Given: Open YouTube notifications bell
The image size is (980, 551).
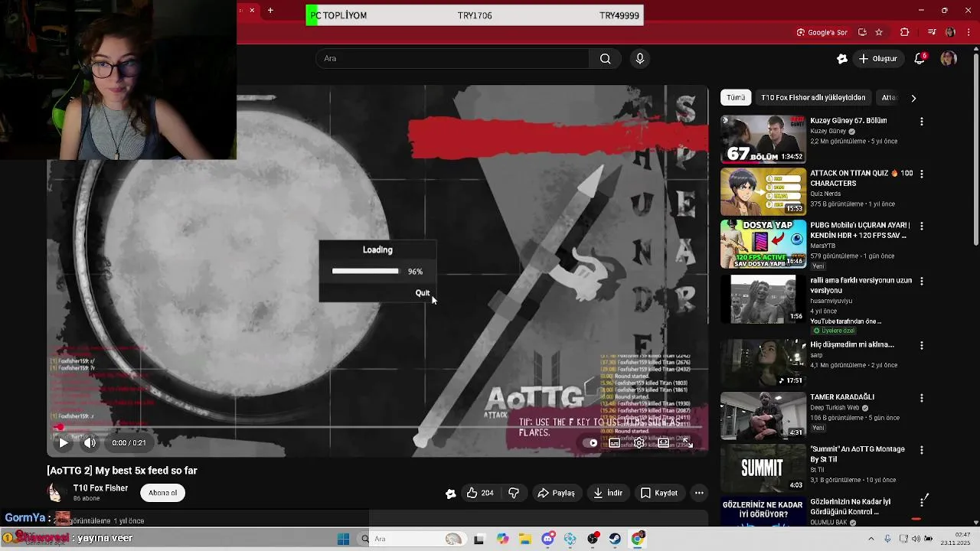Looking at the screenshot, I should point(920,58).
